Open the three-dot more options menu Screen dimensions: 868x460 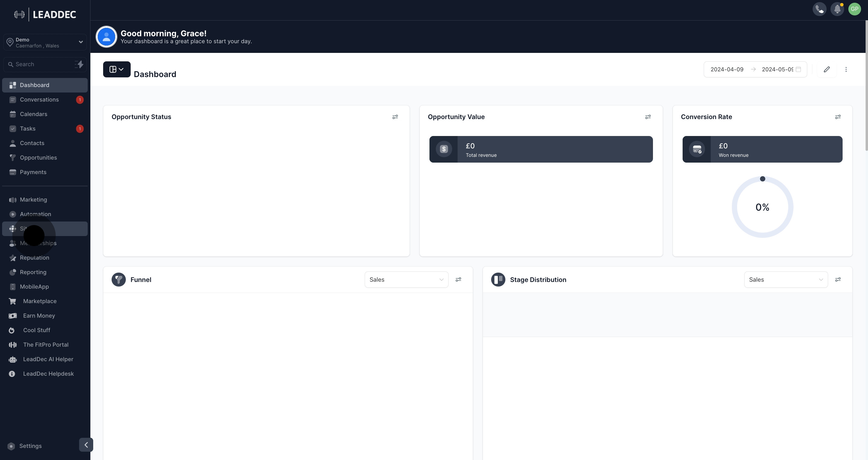click(x=846, y=70)
